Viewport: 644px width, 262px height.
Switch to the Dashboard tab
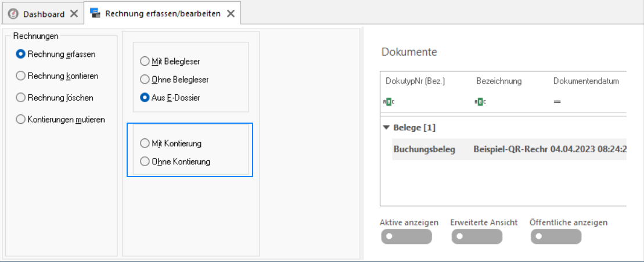43,13
